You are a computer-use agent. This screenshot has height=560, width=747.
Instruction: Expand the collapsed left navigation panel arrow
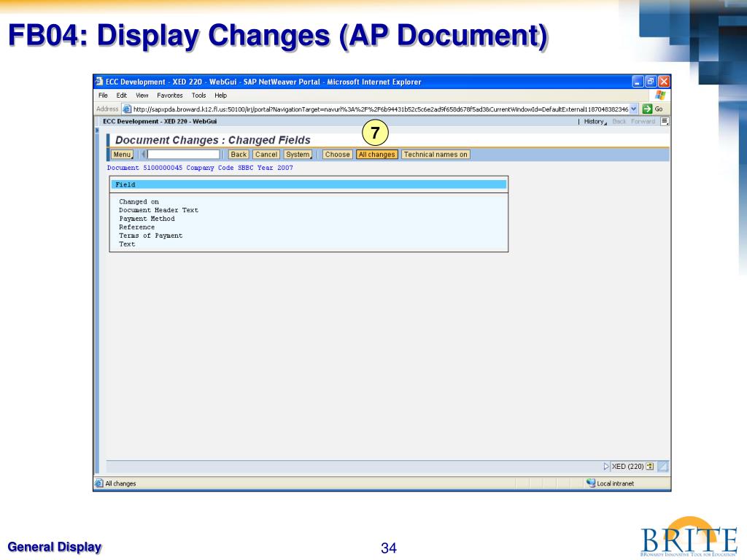[97, 130]
